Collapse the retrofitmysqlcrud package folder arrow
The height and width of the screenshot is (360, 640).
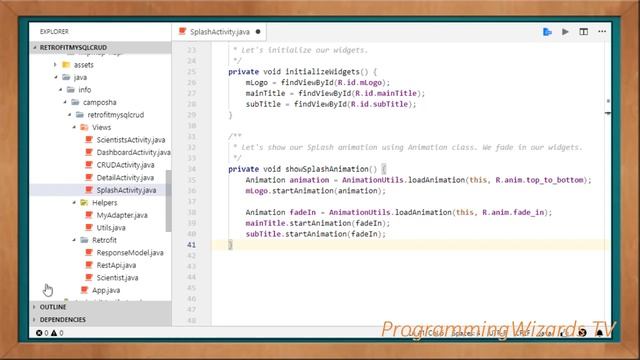(69, 115)
